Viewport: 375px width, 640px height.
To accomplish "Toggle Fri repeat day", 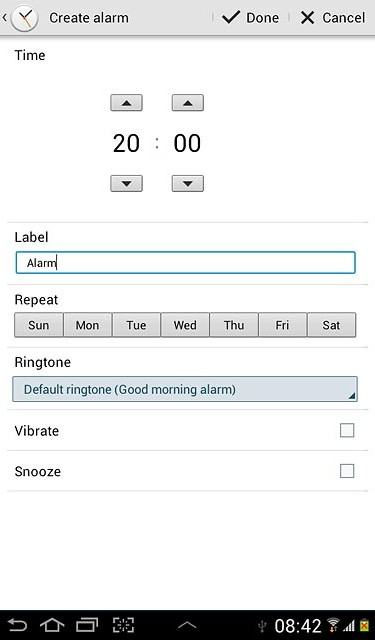I will [x=282, y=325].
